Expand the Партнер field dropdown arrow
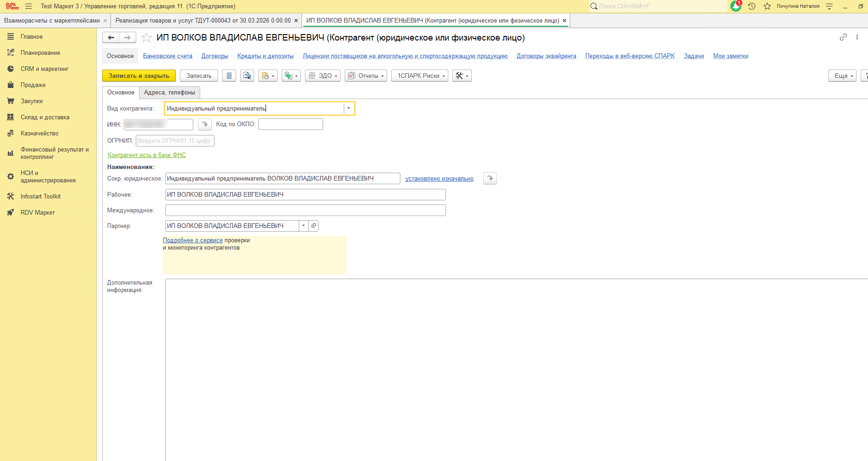This screenshot has height=461, width=868. (x=304, y=226)
